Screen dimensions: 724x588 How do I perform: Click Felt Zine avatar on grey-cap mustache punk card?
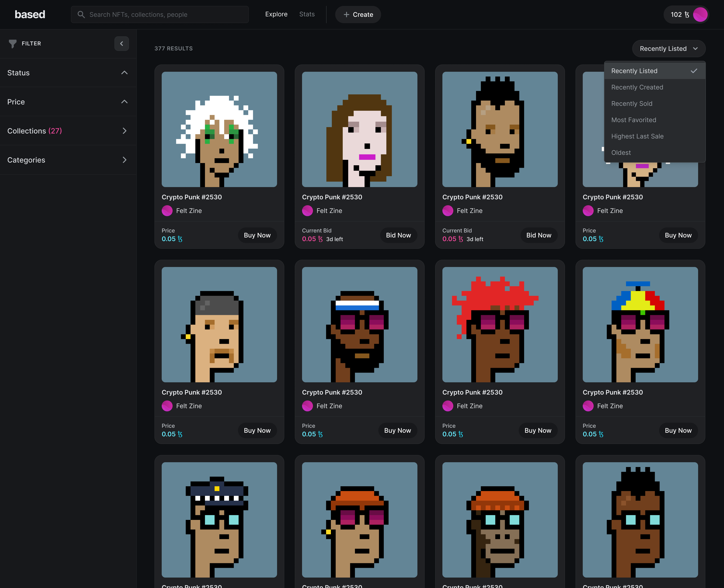coord(167,406)
